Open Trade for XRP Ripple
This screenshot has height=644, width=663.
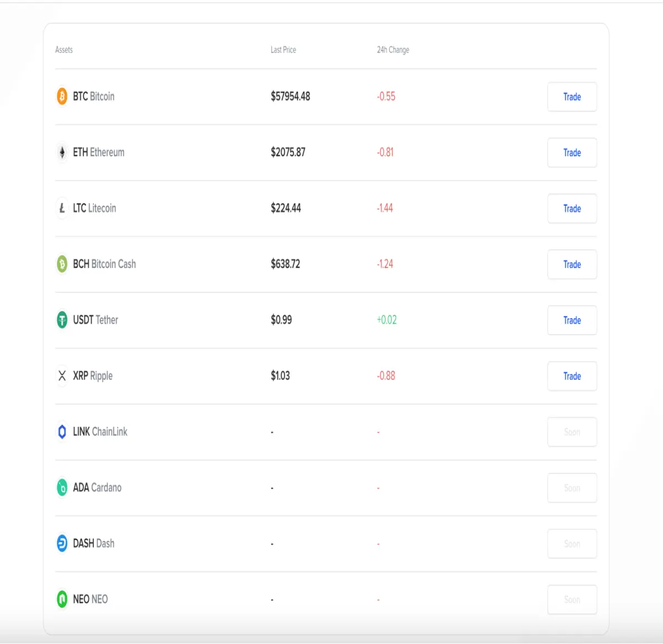[x=572, y=376]
